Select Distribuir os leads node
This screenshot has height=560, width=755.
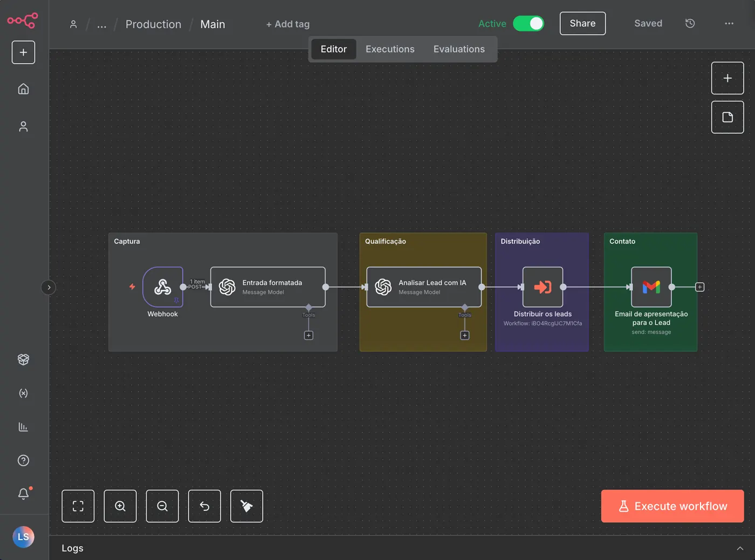pos(543,287)
